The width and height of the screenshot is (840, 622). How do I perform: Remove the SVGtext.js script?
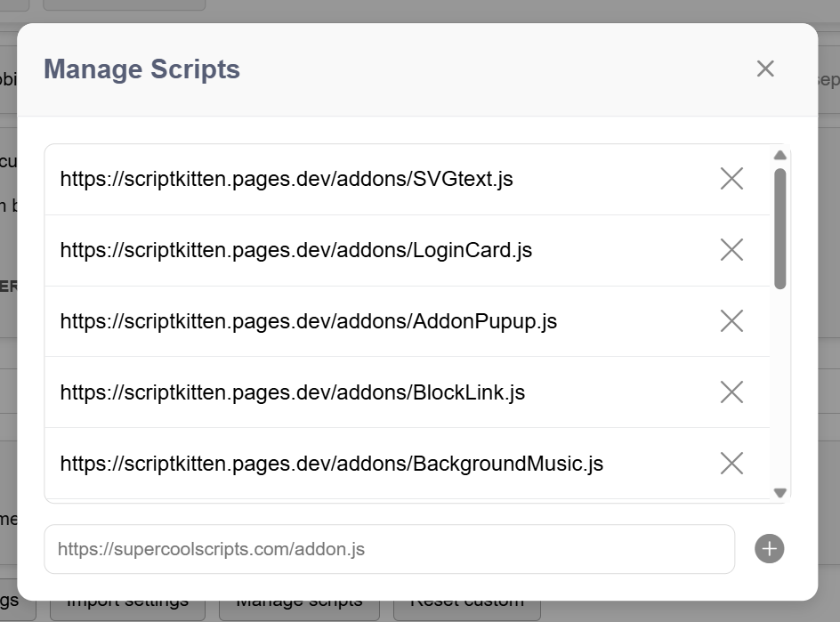(731, 179)
